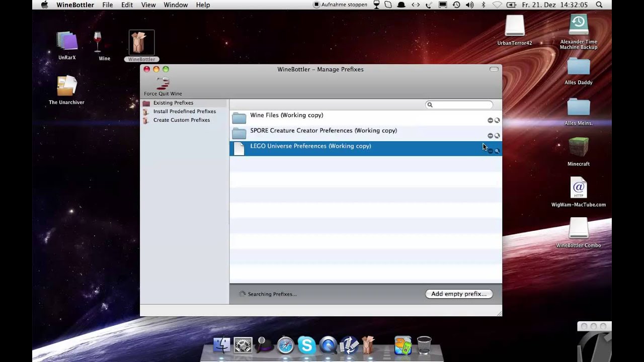This screenshot has height=362, width=644.
Task: Open the Help menu
Action: coord(203,5)
